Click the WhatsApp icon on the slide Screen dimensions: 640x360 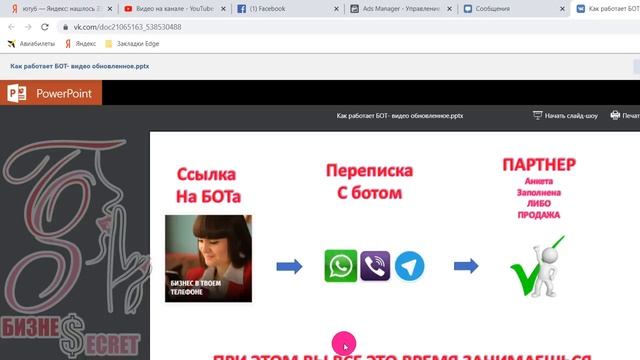click(341, 266)
